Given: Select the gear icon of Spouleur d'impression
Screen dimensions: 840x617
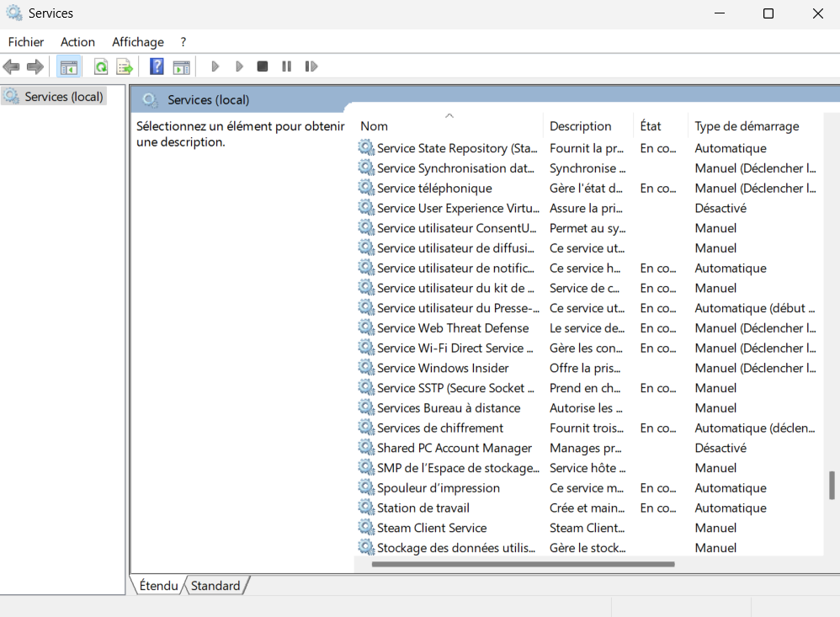Looking at the screenshot, I should pyautogui.click(x=366, y=487).
